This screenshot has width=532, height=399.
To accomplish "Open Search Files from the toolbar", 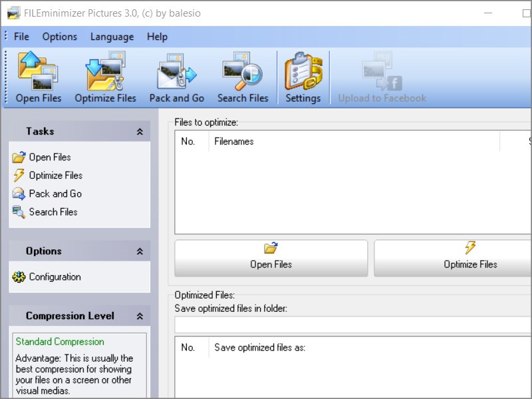I will tap(243, 77).
